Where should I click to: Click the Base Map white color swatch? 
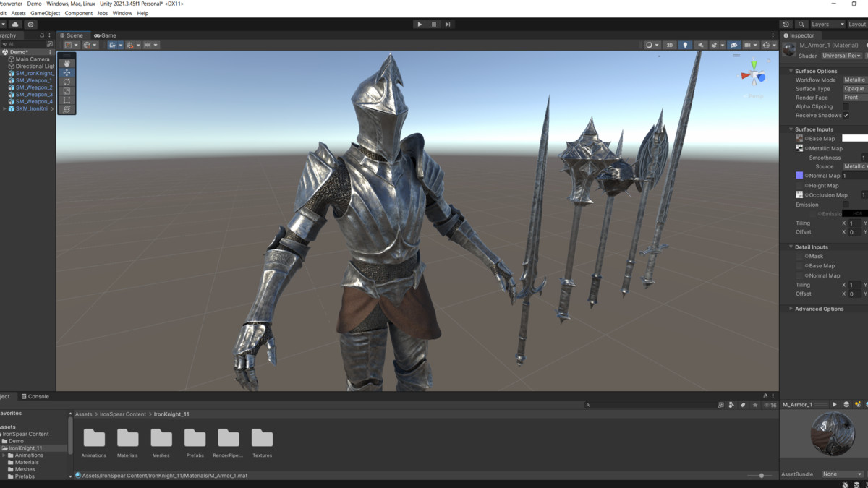(x=854, y=138)
